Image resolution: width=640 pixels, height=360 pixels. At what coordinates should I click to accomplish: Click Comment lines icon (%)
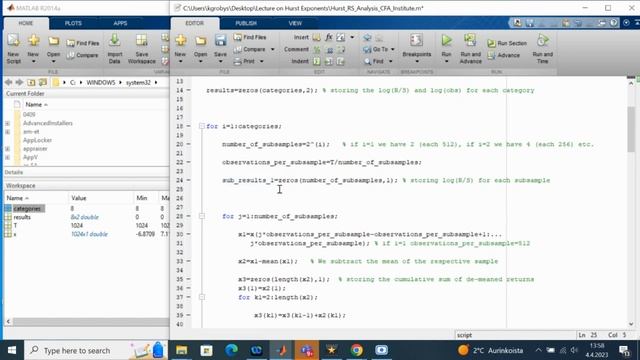point(316,49)
